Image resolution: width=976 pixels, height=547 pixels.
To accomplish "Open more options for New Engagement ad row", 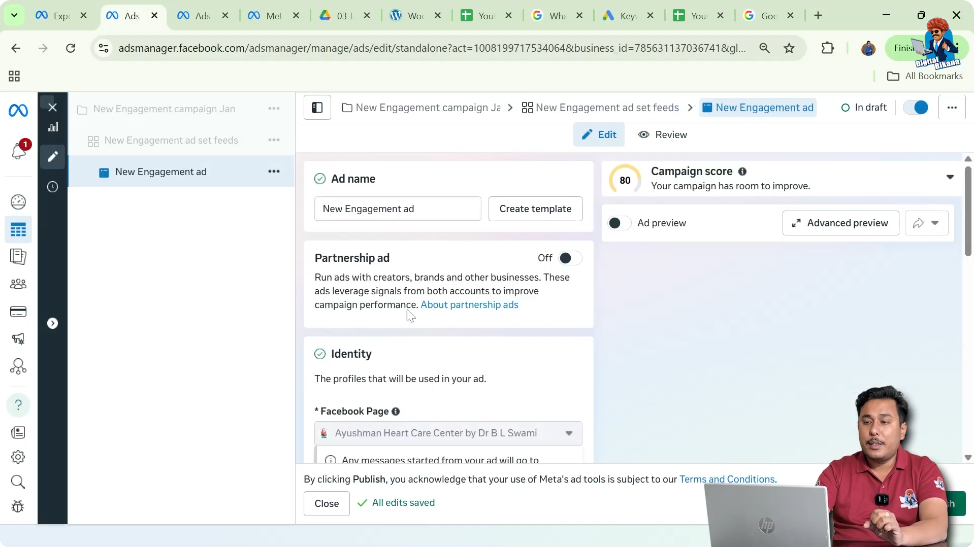I will 274,171.
